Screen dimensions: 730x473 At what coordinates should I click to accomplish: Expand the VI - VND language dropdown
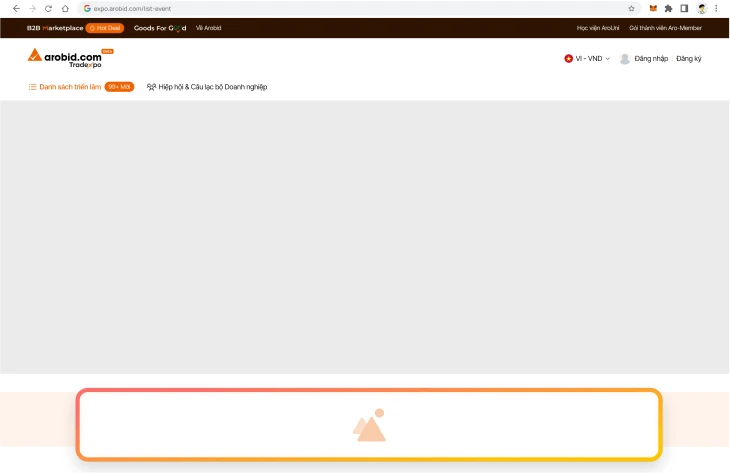click(x=588, y=59)
